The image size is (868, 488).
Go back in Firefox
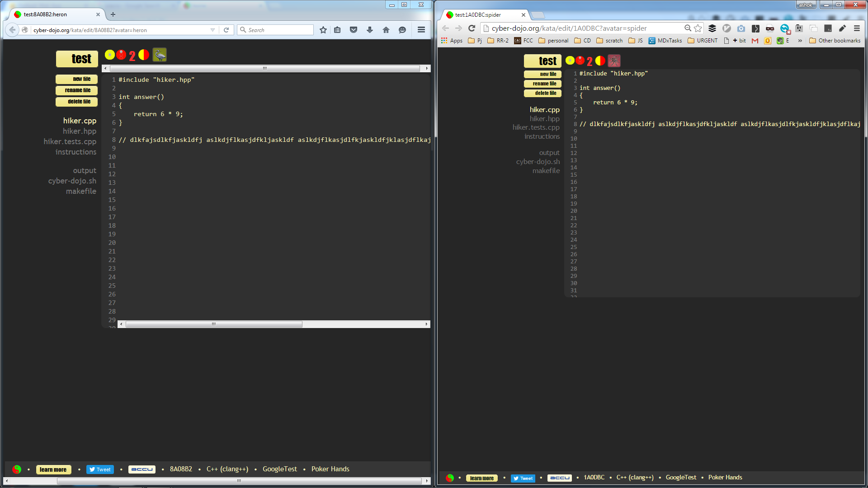(13, 30)
